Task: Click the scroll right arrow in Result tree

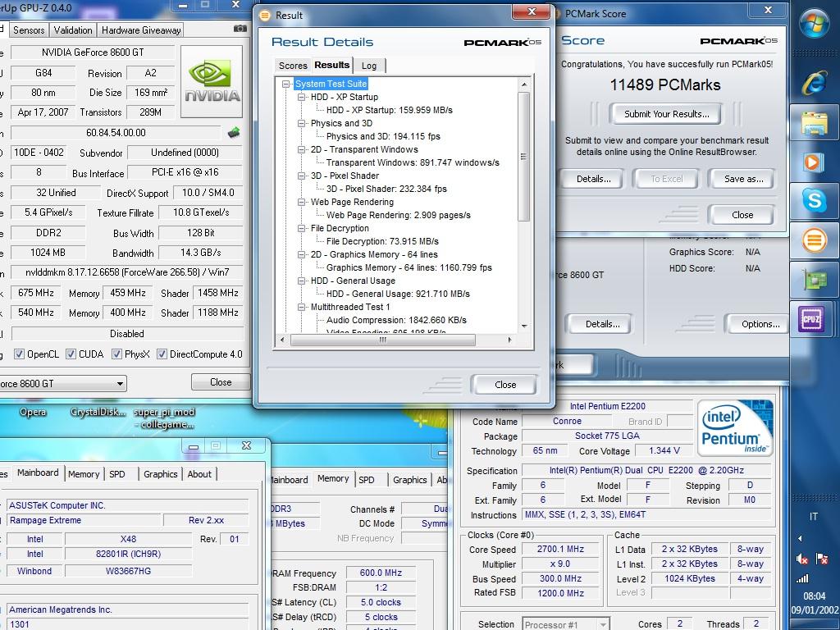Action: point(509,340)
